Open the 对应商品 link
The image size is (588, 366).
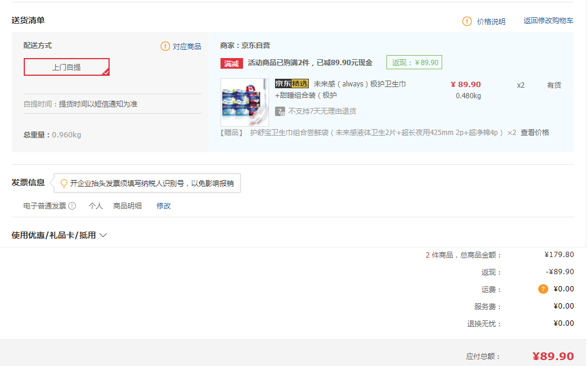pos(187,46)
